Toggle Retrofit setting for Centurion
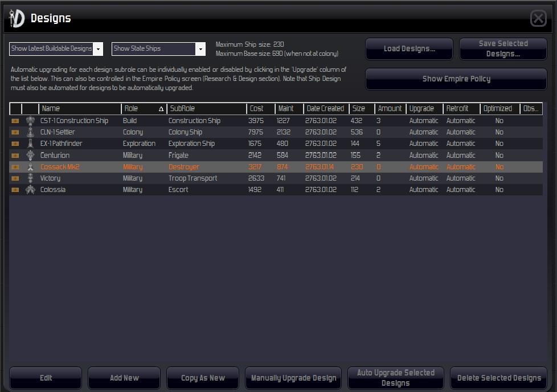 click(460, 156)
